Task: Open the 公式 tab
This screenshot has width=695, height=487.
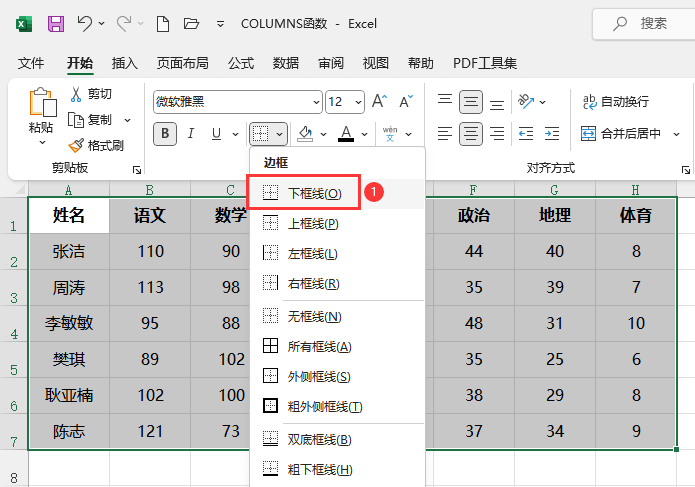Action: tap(241, 63)
